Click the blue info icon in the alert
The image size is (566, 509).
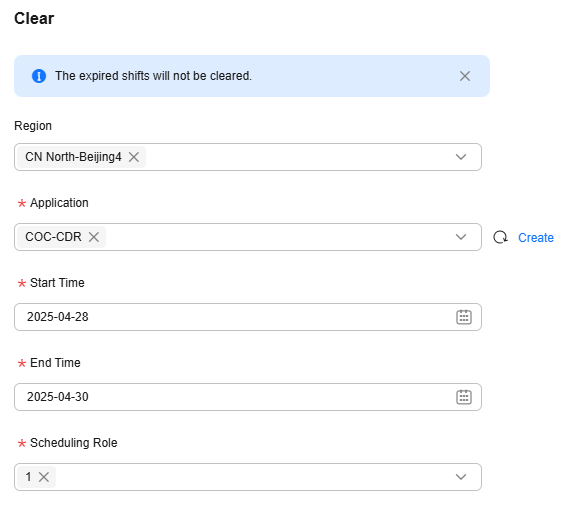39,76
